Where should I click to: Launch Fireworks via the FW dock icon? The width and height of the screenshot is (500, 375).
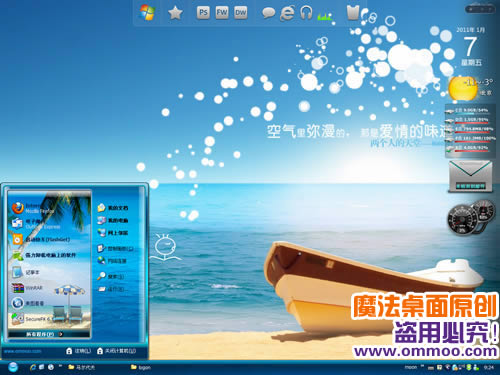click(x=222, y=13)
